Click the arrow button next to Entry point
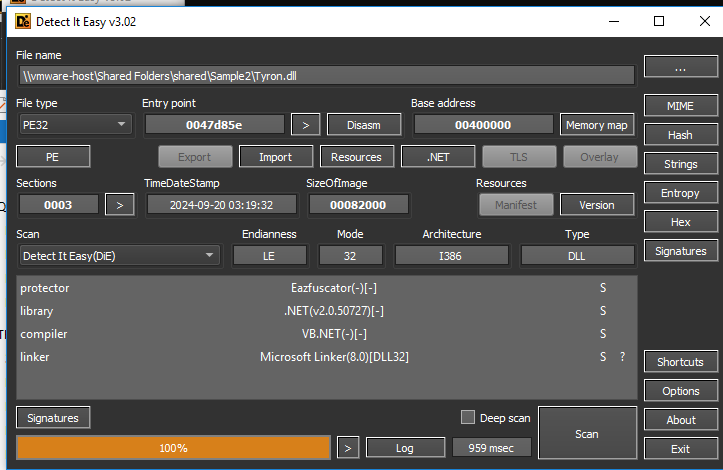Image resolution: width=723 pixels, height=470 pixels. point(305,125)
